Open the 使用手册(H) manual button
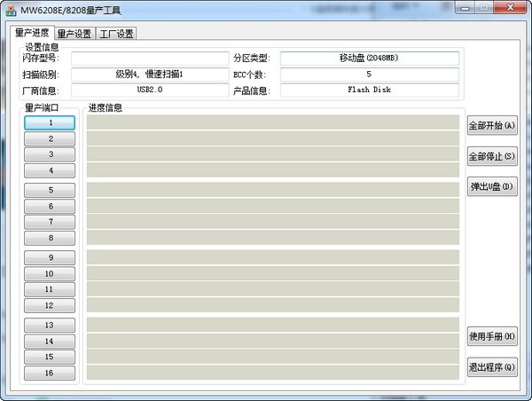 click(491, 337)
